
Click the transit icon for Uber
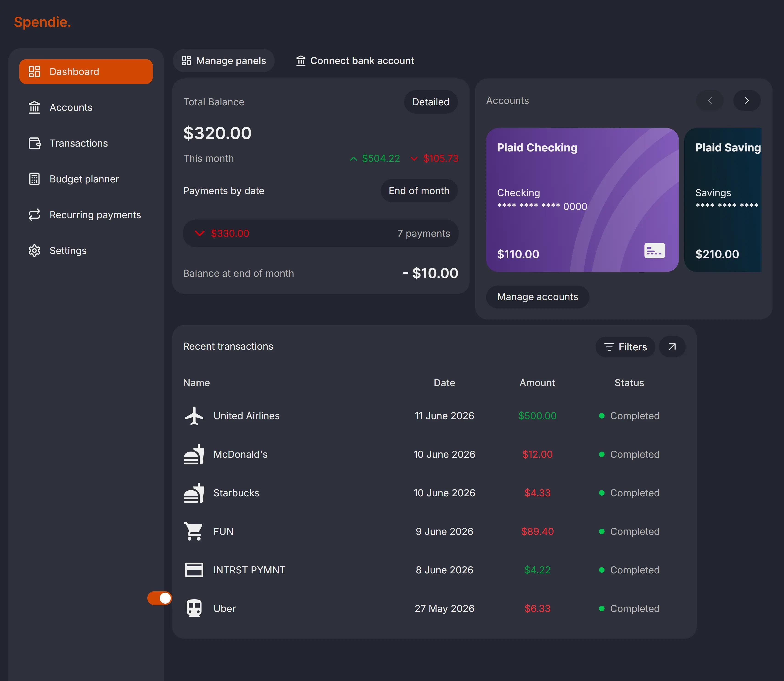(194, 608)
